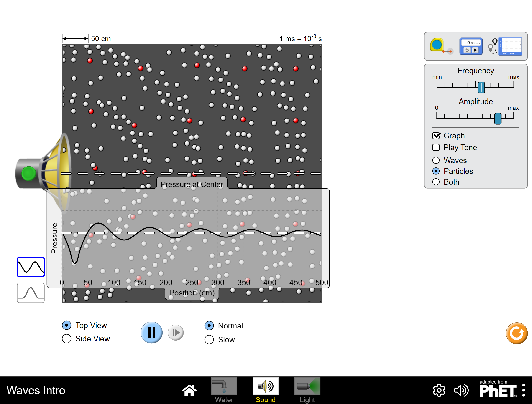The width and height of the screenshot is (532, 404).
Task: Set speed to Slow
Action: tap(209, 340)
